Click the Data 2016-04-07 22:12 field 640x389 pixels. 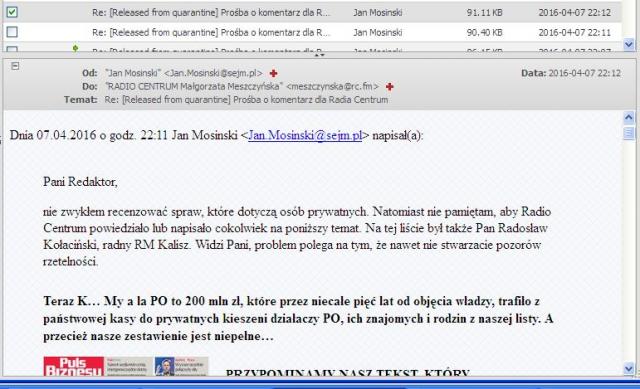tap(571, 73)
